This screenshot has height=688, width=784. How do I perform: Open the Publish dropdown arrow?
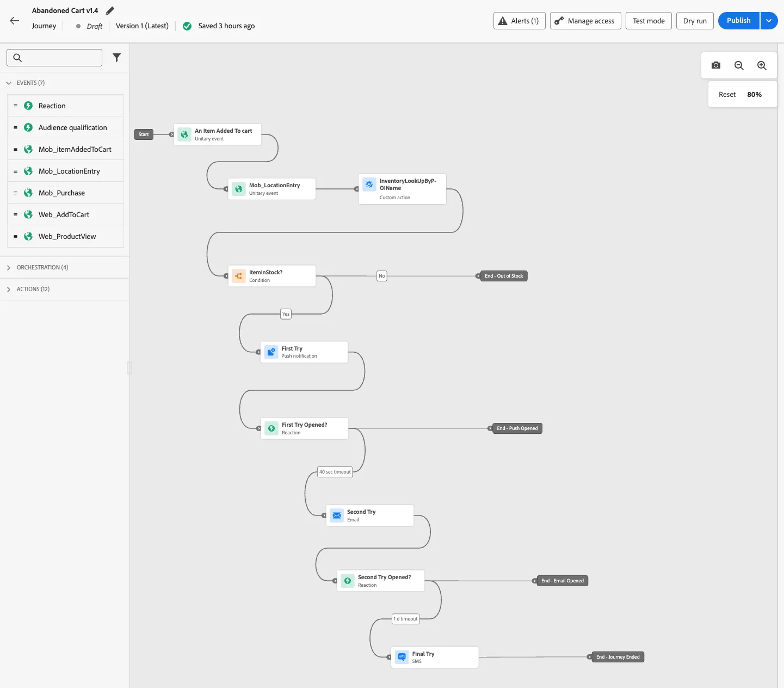click(769, 21)
